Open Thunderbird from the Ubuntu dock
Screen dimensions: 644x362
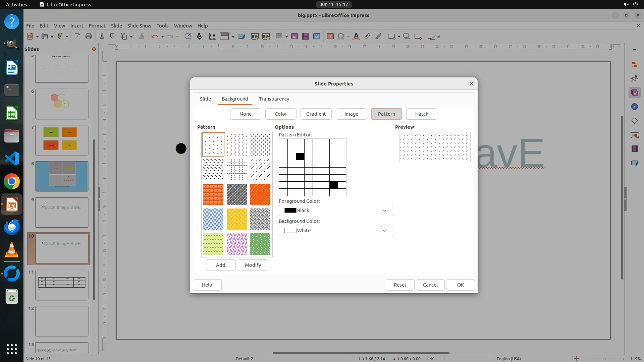click(12, 227)
